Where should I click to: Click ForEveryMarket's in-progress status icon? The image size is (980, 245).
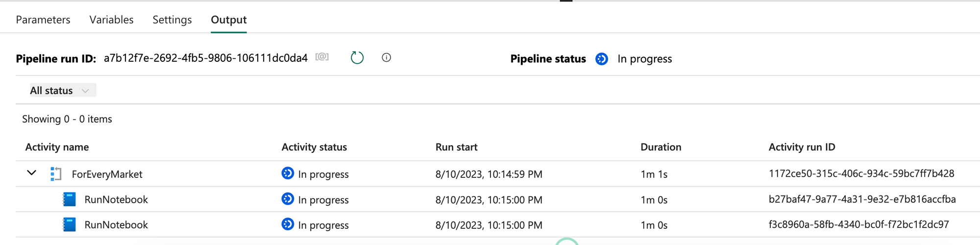pyautogui.click(x=288, y=173)
